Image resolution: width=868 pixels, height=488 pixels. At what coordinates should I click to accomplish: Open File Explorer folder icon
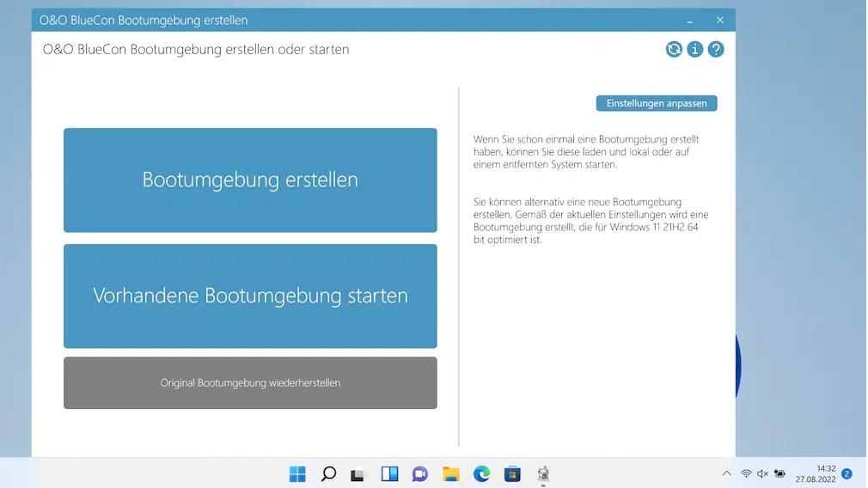(450, 474)
